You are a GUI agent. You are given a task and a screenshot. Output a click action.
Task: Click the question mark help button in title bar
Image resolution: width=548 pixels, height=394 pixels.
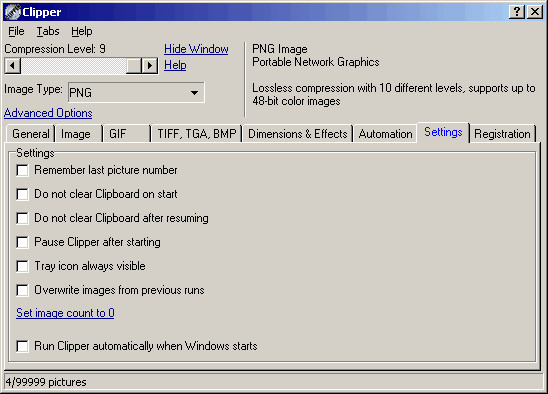517,12
